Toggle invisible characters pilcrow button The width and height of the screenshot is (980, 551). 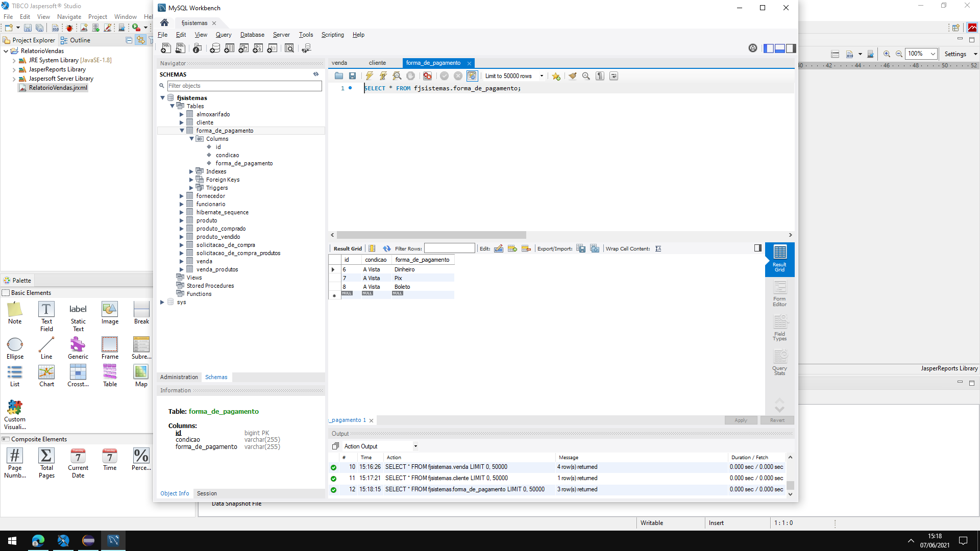(x=600, y=76)
